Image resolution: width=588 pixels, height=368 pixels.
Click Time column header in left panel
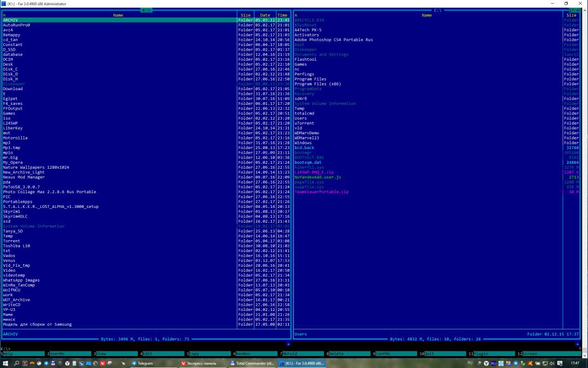pos(283,15)
